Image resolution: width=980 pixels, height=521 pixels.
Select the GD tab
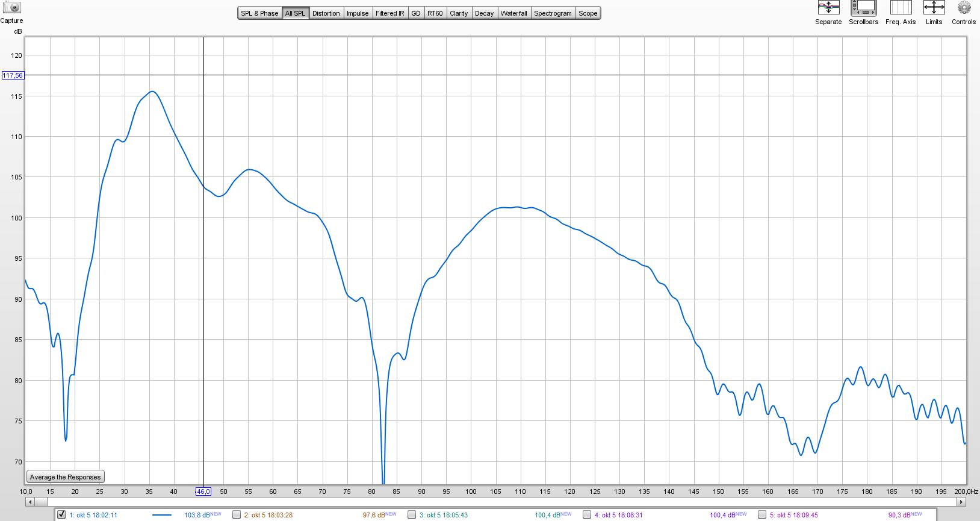pyautogui.click(x=416, y=13)
